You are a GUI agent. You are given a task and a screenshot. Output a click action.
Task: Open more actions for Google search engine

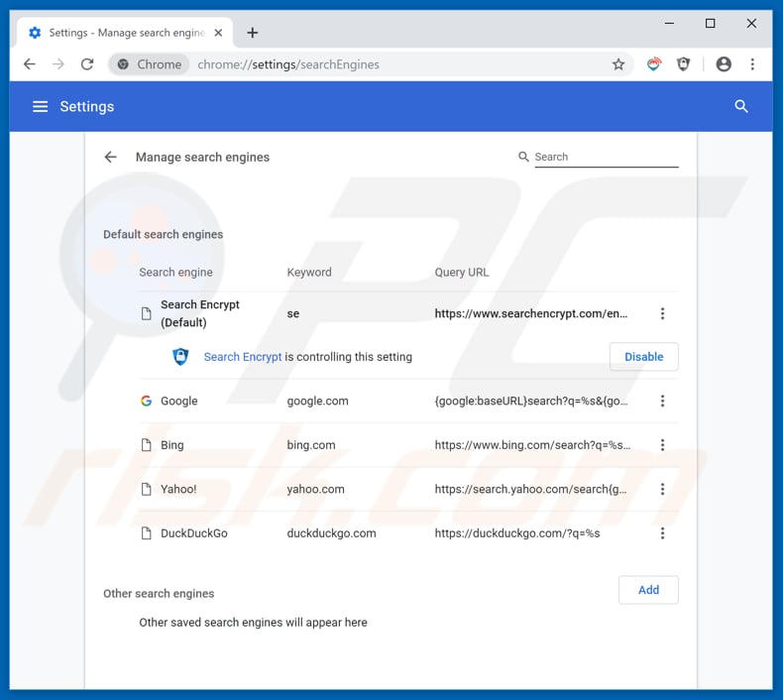click(x=662, y=402)
